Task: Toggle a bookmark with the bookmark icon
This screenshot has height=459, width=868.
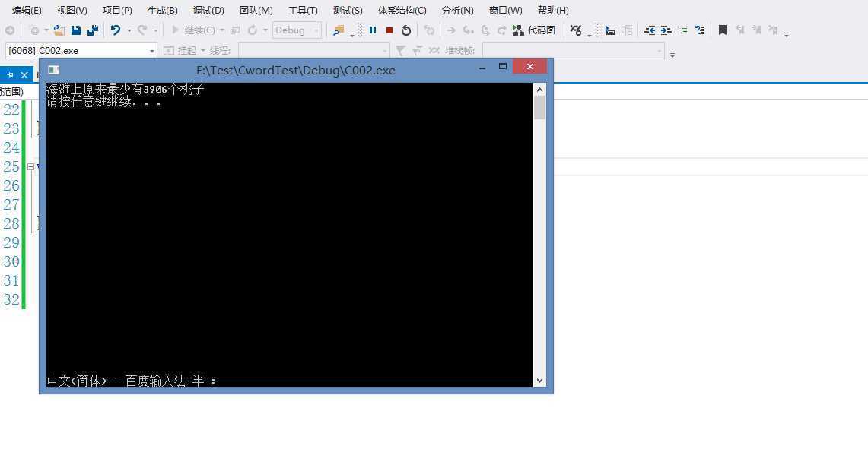Action: click(723, 30)
